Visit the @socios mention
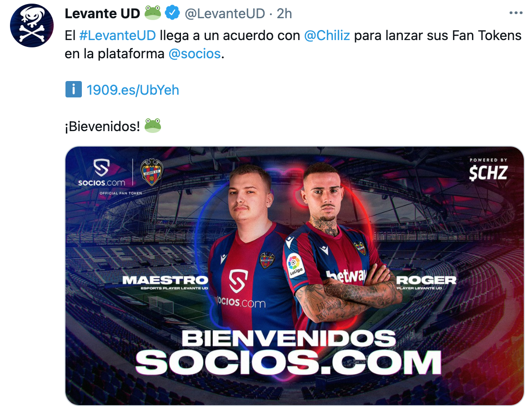Screen dimensions: 532x417 point(195,54)
